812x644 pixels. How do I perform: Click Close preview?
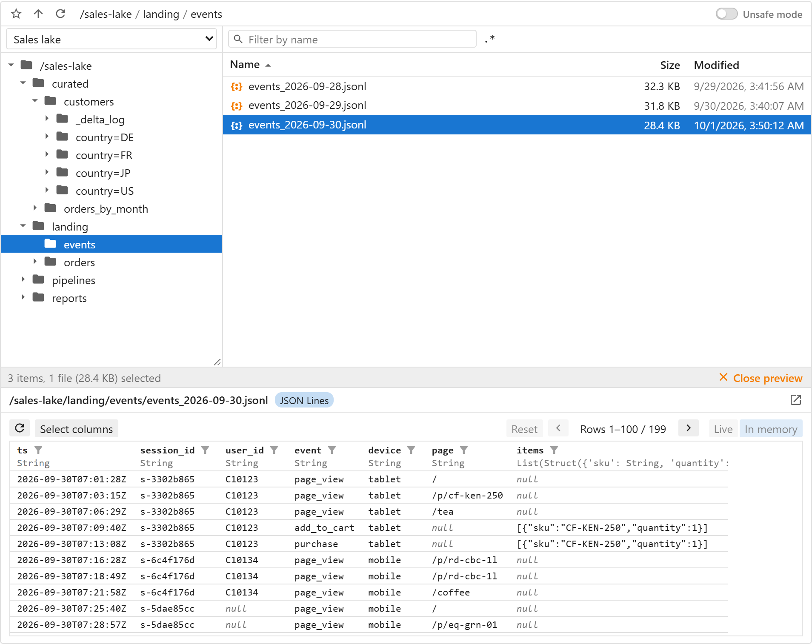761,378
